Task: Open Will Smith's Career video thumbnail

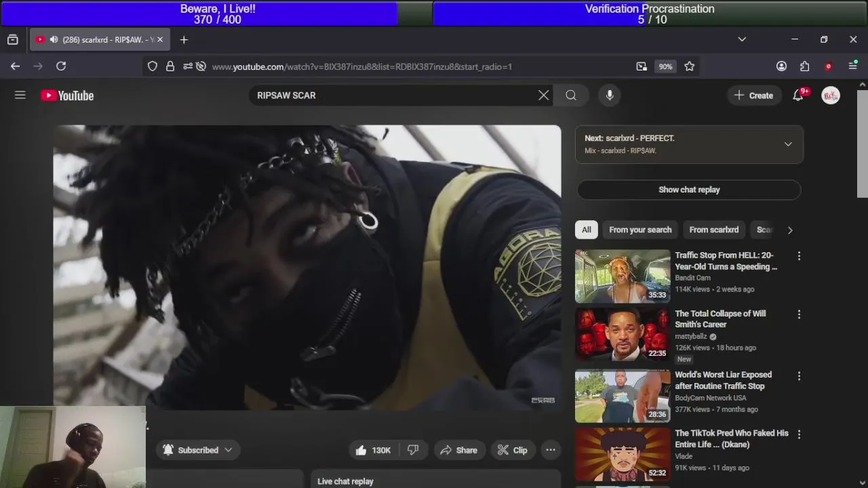Action: (623, 335)
